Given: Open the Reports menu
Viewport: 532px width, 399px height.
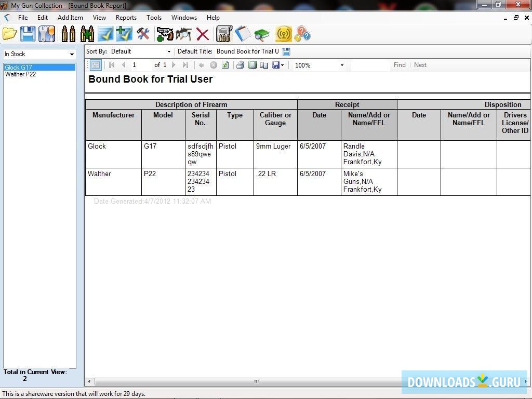Looking at the screenshot, I should 126,18.
